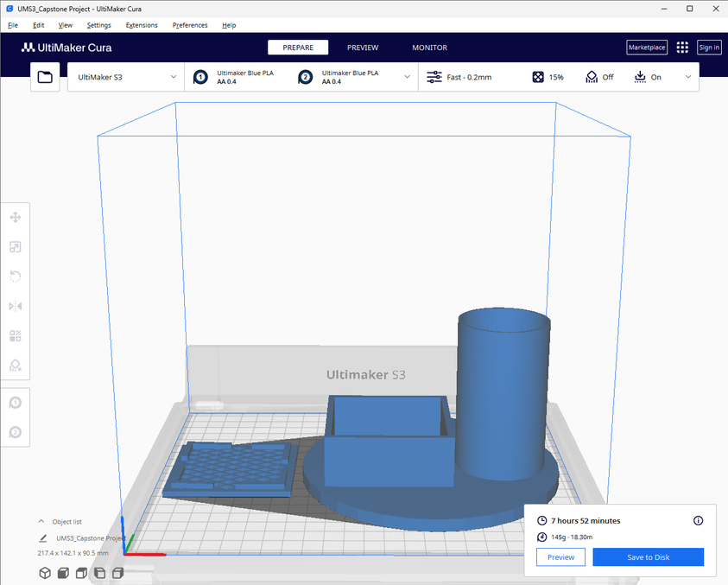Open the Edit menu
The image size is (728, 585).
point(39,25)
